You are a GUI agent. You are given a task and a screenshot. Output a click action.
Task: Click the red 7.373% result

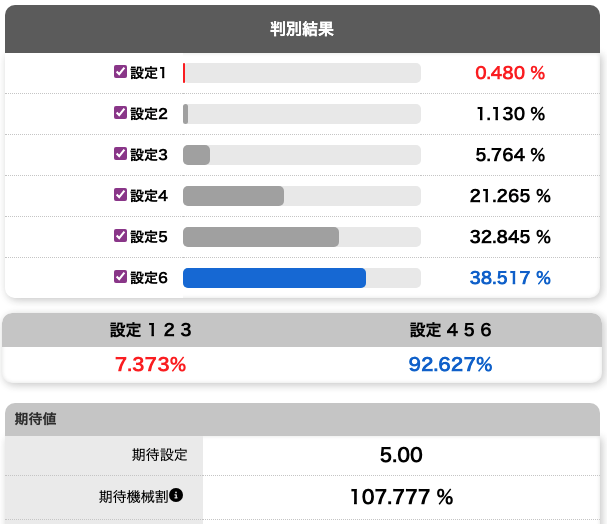click(x=151, y=365)
